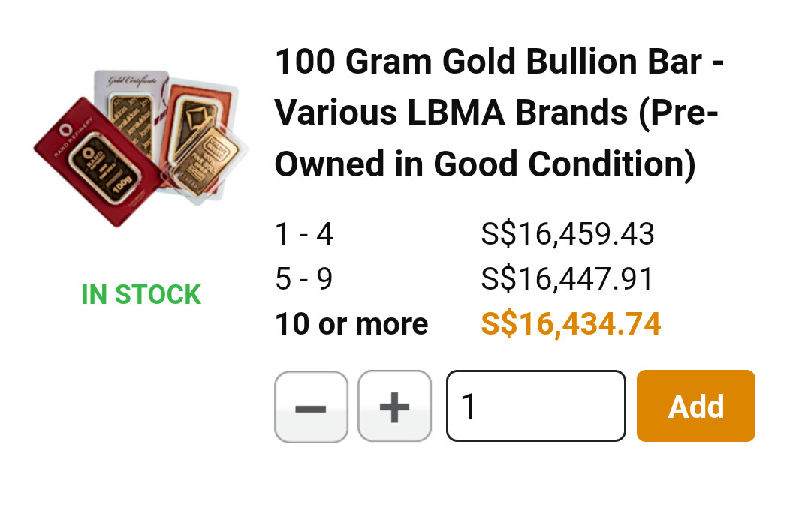Select the 1 - 4 quantity tier
The height and width of the screenshot is (532, 811).
point(303,235)
